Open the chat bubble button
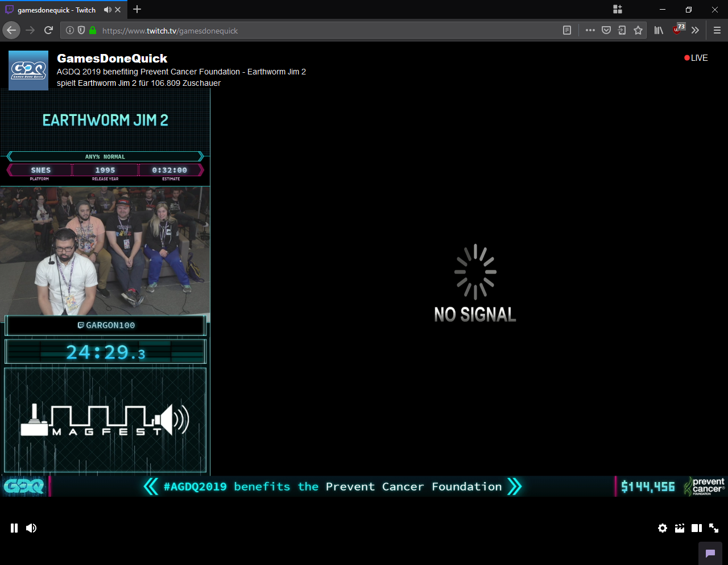The image size is (728, 565). click(x=710, y=553)
